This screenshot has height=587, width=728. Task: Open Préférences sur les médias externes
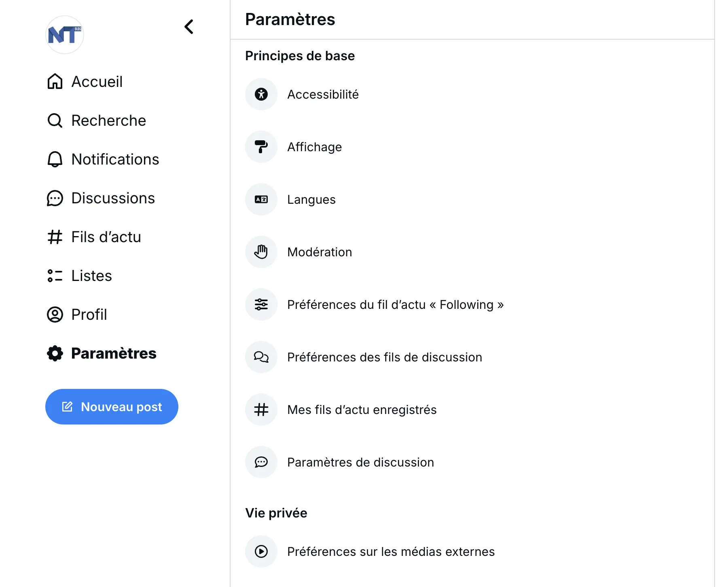[391, 551]
